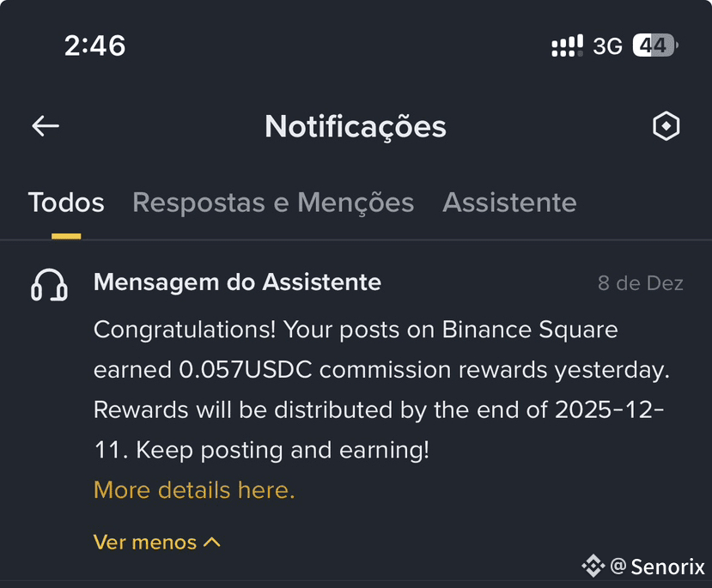Open notification settings hexagon icon
Screen dimensions: 712x588
click(666, 125)
